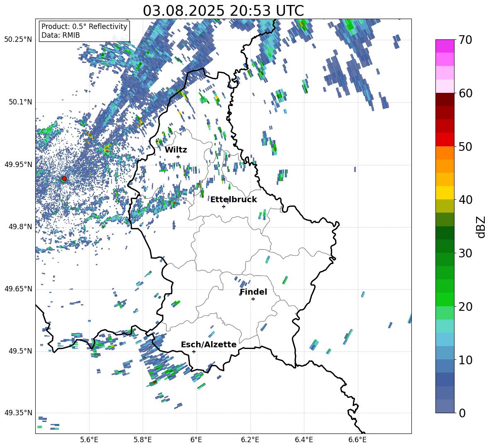Pick the light blue swatch above 10 dBZ
491x448 pixels.
coord(445,339)
